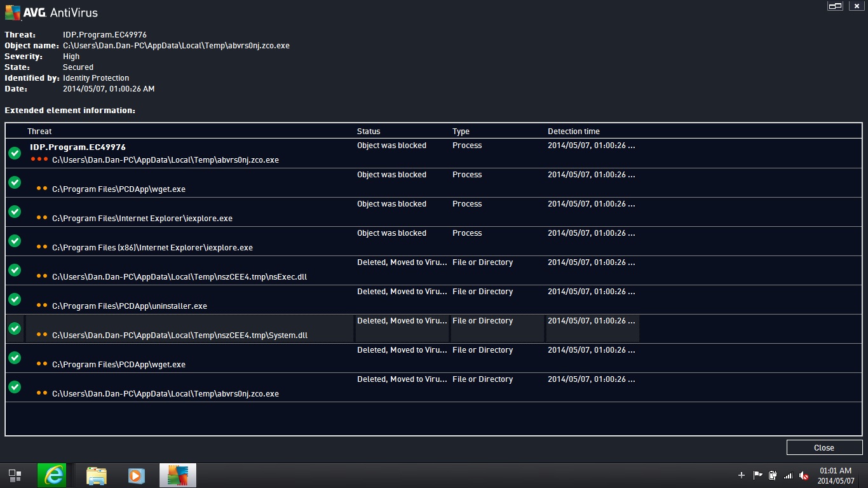Viewport: 868px width, 488px height.
Task: Select the AVG taskbar button
Action: [x=178, y=475]
